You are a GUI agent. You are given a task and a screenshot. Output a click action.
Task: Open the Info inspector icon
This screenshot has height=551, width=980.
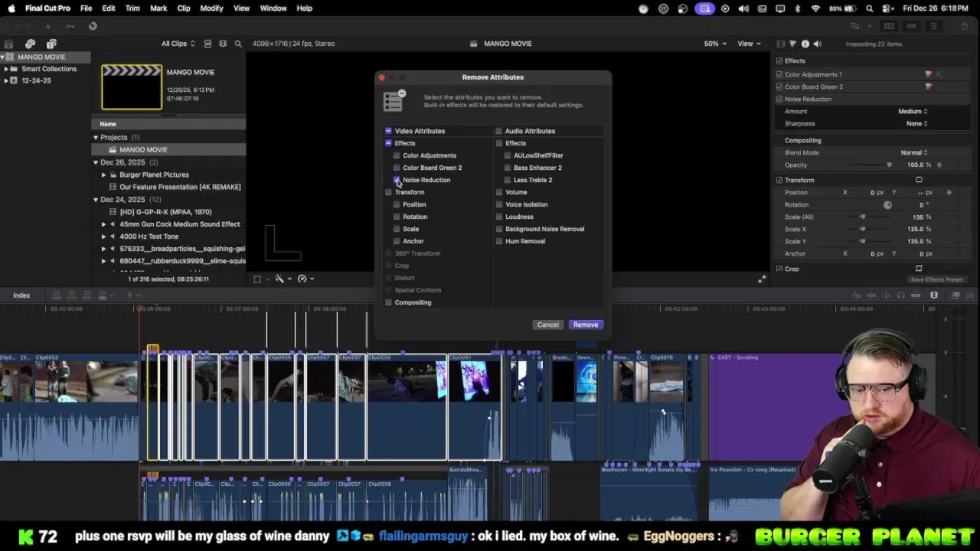point(805,44)
